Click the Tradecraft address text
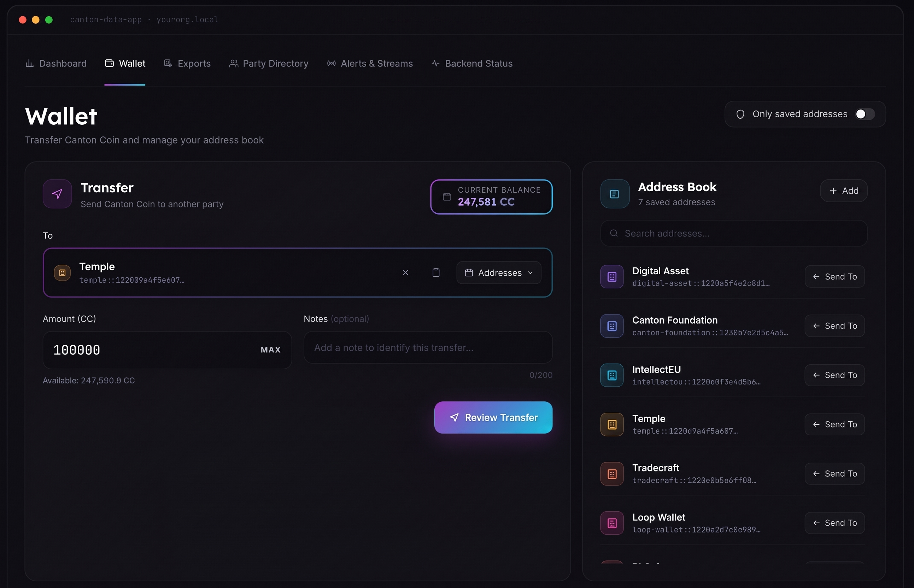 694,480
